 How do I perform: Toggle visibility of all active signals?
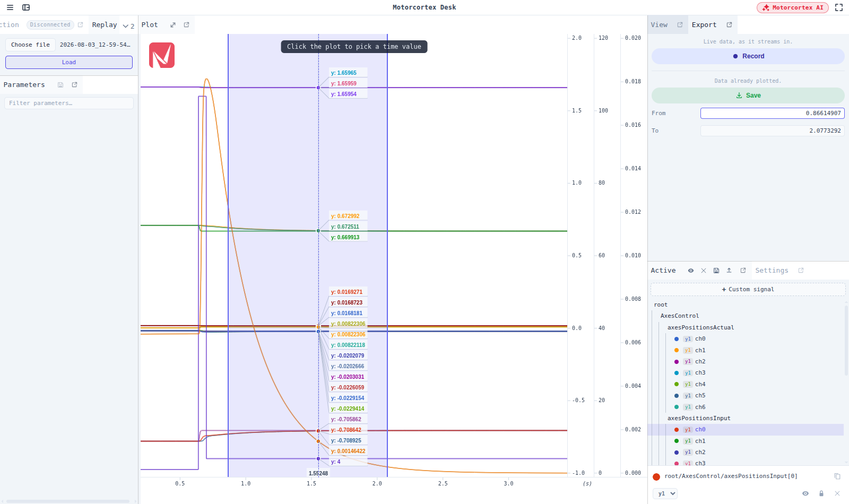click(691, 271)
